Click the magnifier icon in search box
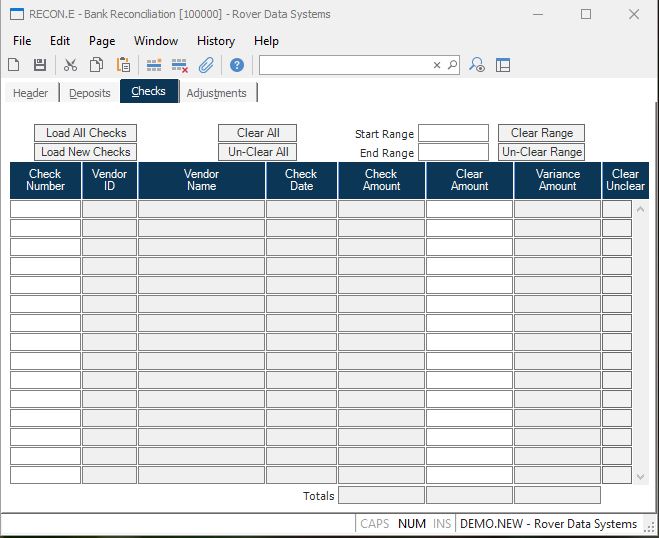659x538 pixels. [x=452, y=65]
